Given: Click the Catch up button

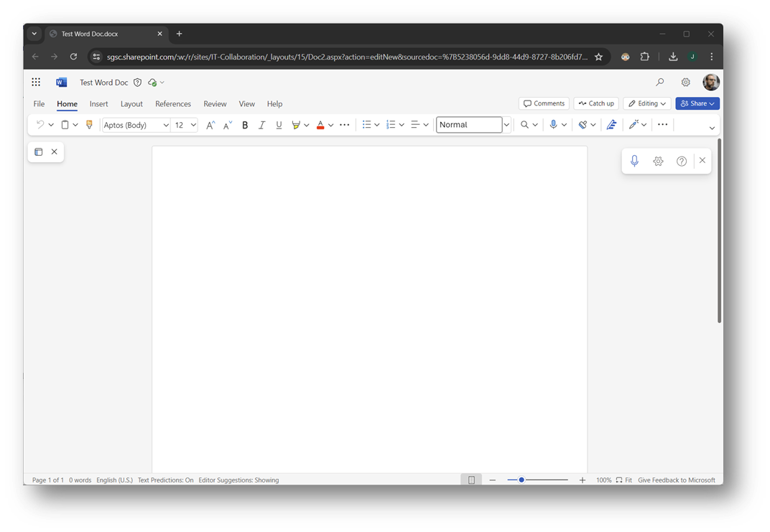Looking at the screenshot, I should click(596, 103).
